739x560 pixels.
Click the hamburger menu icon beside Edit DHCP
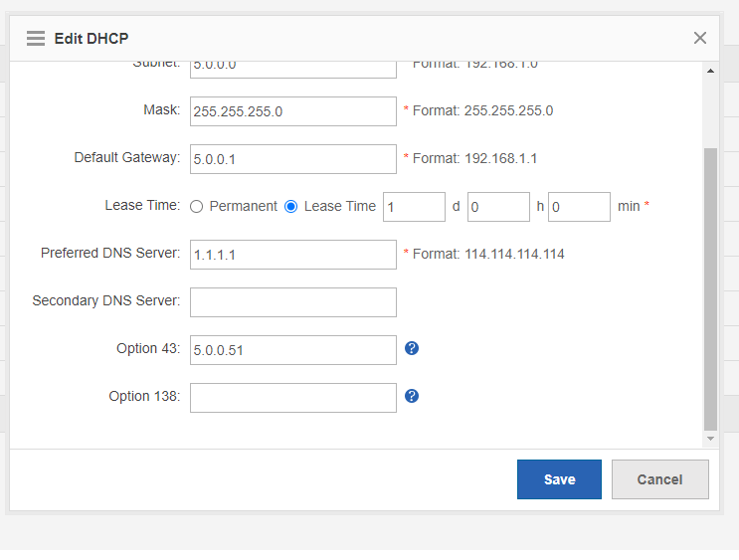click(x=36, y=38)
